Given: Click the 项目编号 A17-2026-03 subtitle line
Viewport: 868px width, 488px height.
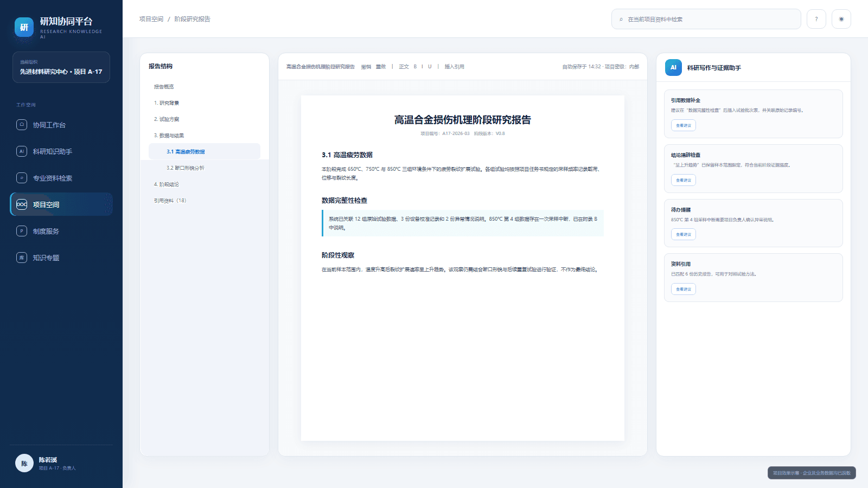Looking at the screenshot, I should [463, 133].
